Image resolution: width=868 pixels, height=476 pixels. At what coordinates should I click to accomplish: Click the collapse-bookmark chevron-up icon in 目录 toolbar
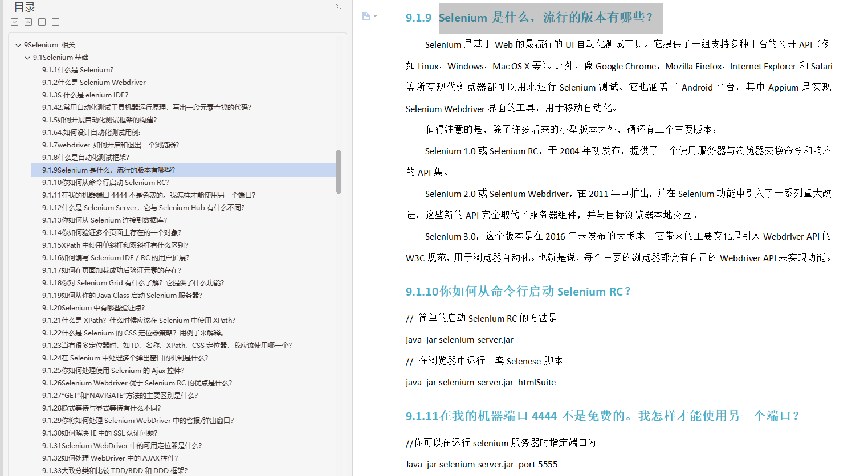tap(28, 22)
